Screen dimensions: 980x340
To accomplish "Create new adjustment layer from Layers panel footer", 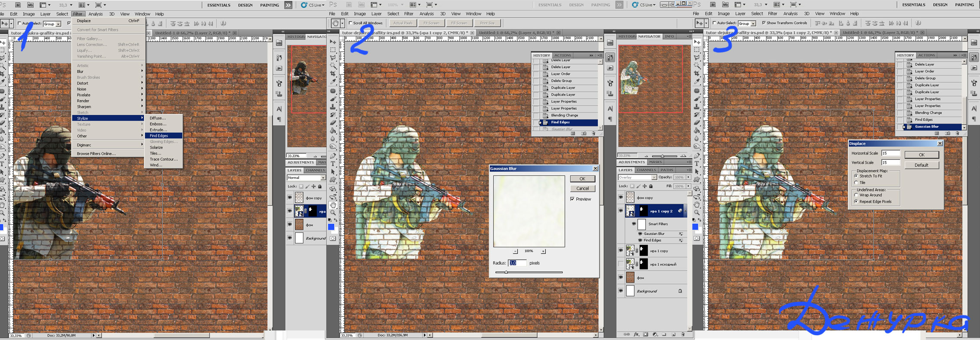I will pyautogui.click(x=655, y=334).
